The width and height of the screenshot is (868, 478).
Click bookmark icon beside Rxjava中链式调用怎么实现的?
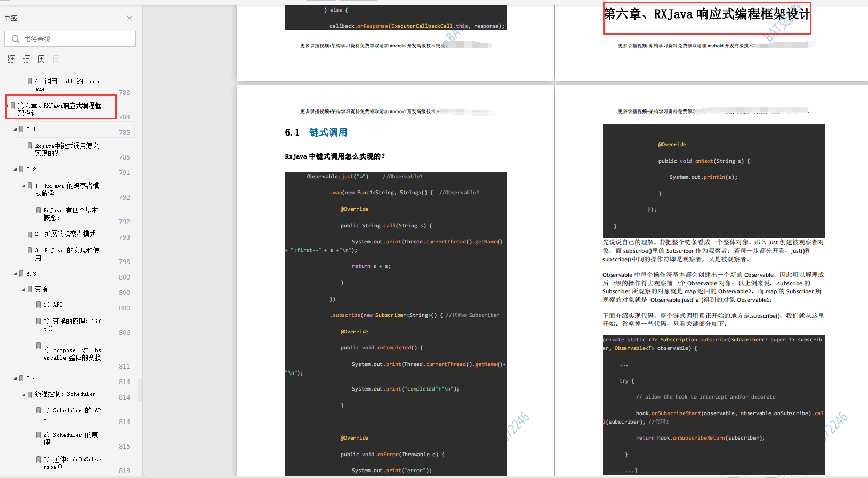30,146
